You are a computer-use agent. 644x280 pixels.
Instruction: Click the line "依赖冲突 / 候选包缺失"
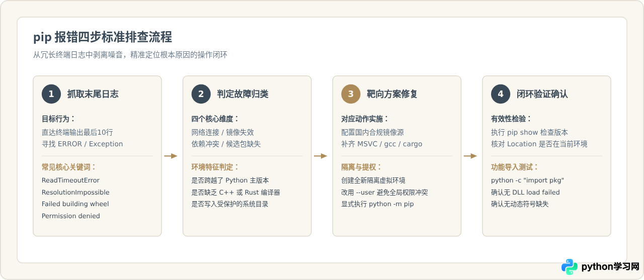point(226,144)
